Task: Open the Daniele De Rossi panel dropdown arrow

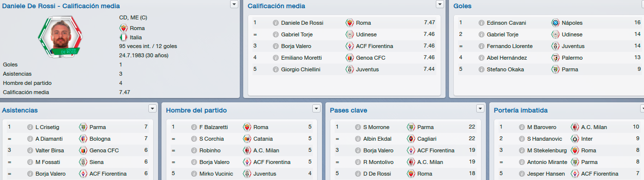Action: [234, 4]
